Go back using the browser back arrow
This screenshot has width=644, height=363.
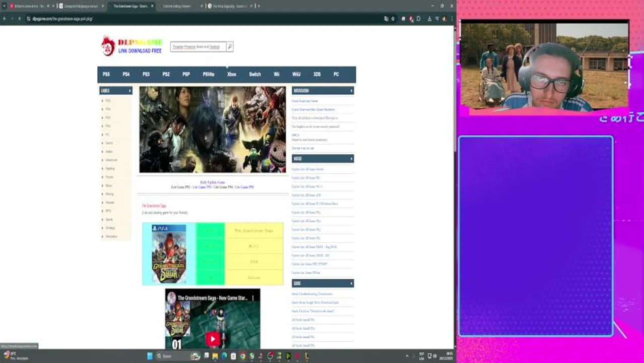point(4,19)
